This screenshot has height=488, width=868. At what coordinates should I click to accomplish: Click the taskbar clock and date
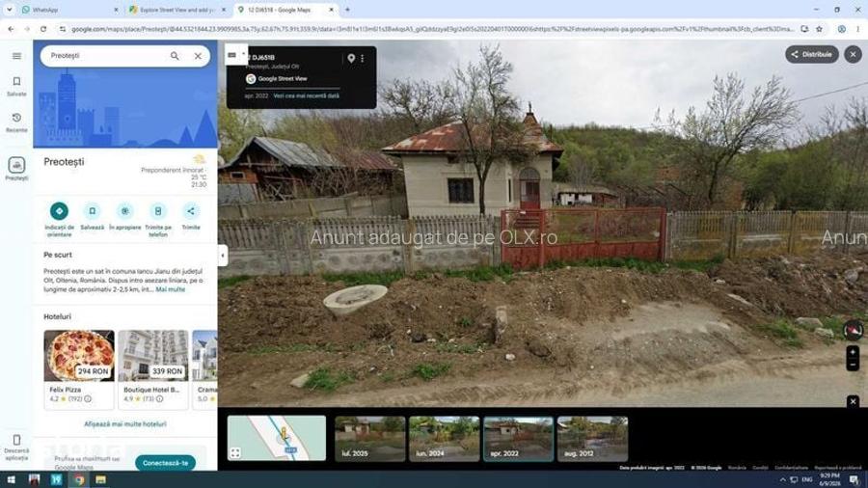click(x=829, y=479)
